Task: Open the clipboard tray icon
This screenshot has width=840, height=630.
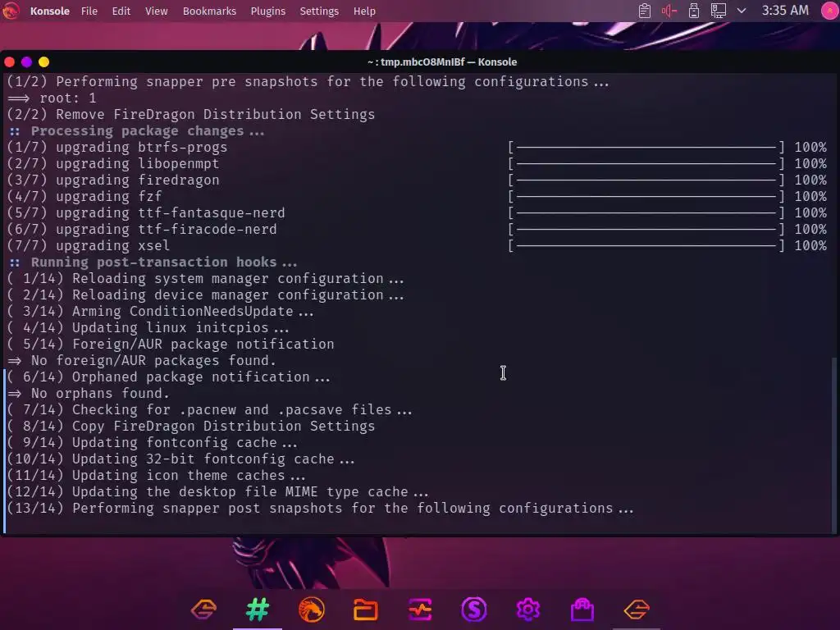Action: (x=645, y=11)
